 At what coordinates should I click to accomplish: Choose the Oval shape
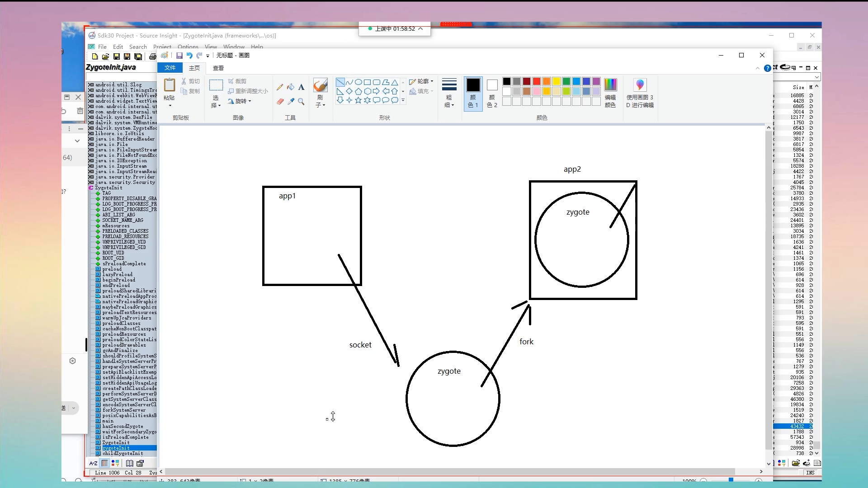[358, 82]
